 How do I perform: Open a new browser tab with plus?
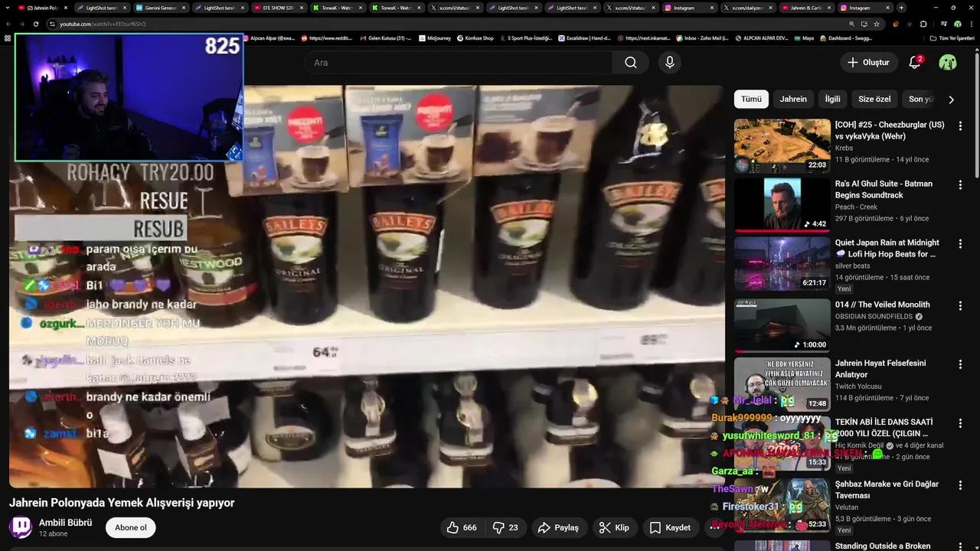pyautogui.click(x=901, y=8)
